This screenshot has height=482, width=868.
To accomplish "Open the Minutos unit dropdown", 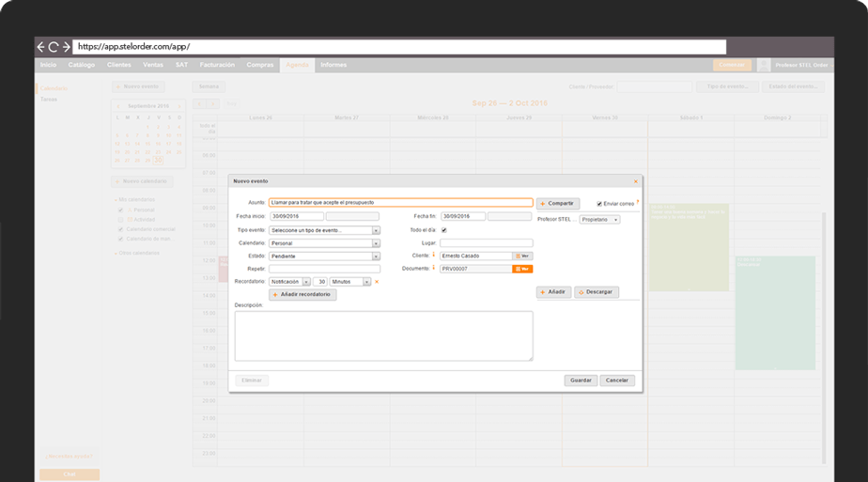I will point(349,282).
